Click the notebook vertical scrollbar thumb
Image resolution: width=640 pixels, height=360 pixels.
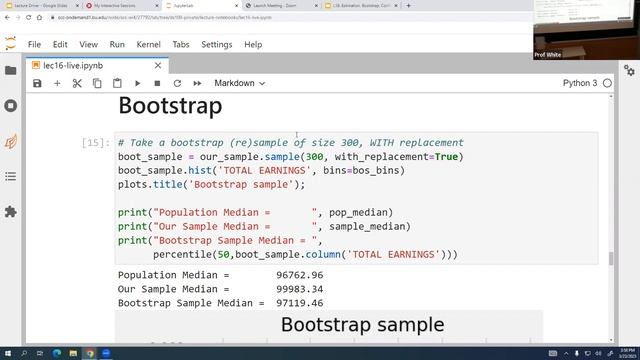tap(611, 259)
